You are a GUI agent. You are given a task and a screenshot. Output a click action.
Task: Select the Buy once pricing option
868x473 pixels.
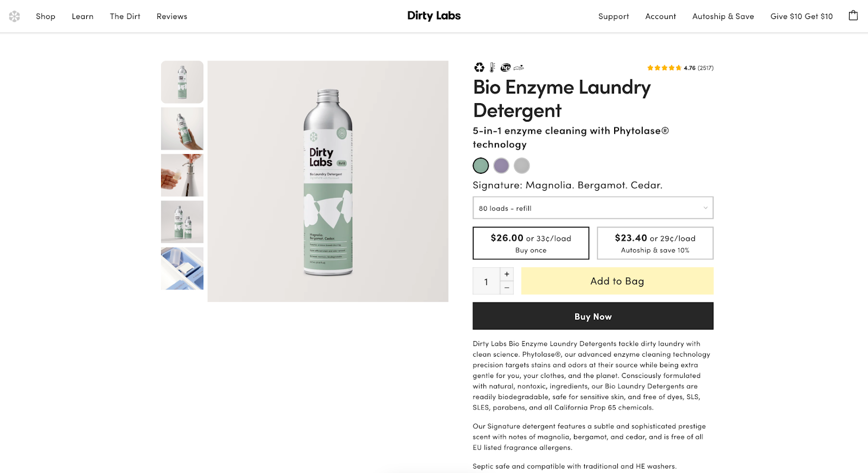[x=531, y=243]
